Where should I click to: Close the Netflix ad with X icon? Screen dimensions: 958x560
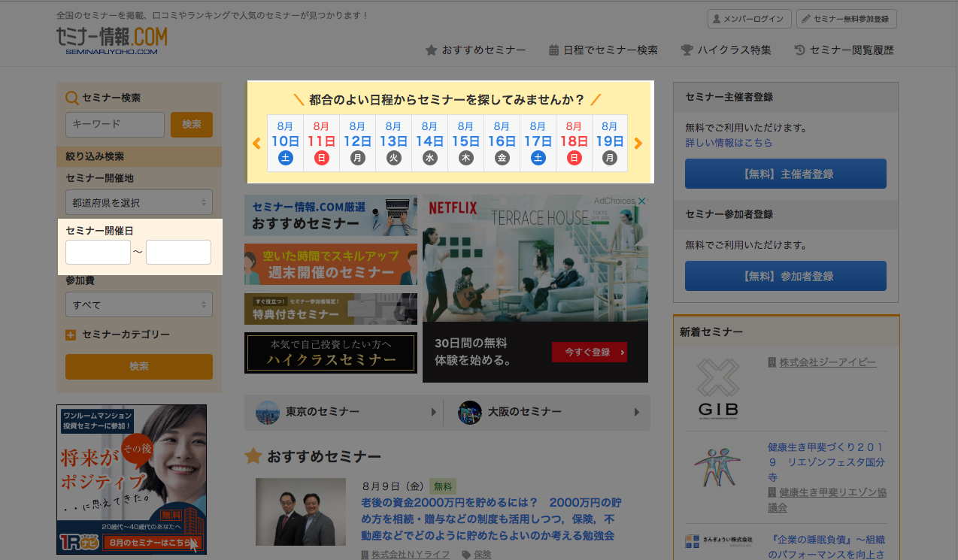click(642, 201)
